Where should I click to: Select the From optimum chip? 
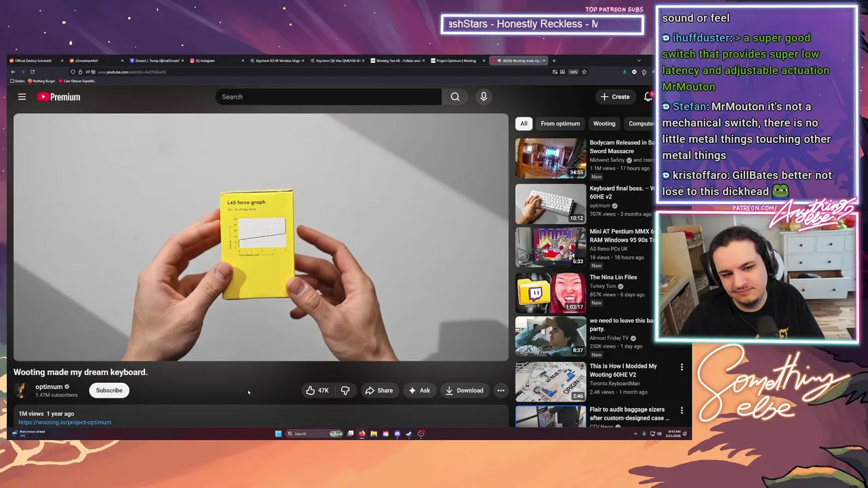(560, 123)
